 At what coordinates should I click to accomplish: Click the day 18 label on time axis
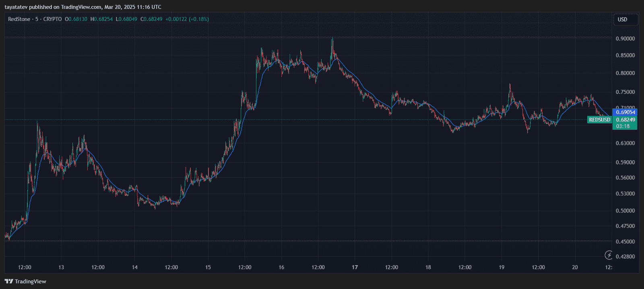click(428, 267)
